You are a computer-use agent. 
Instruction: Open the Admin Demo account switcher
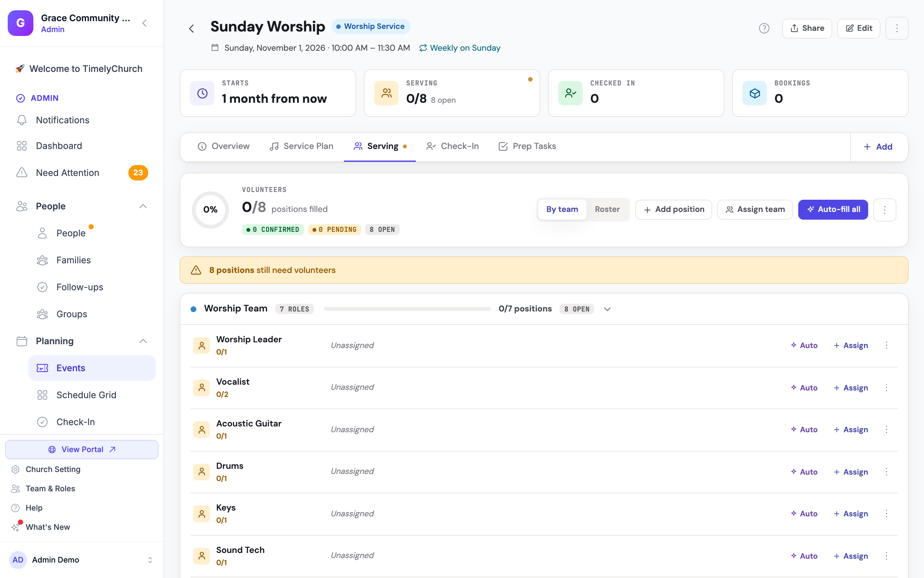click(82, 560)
